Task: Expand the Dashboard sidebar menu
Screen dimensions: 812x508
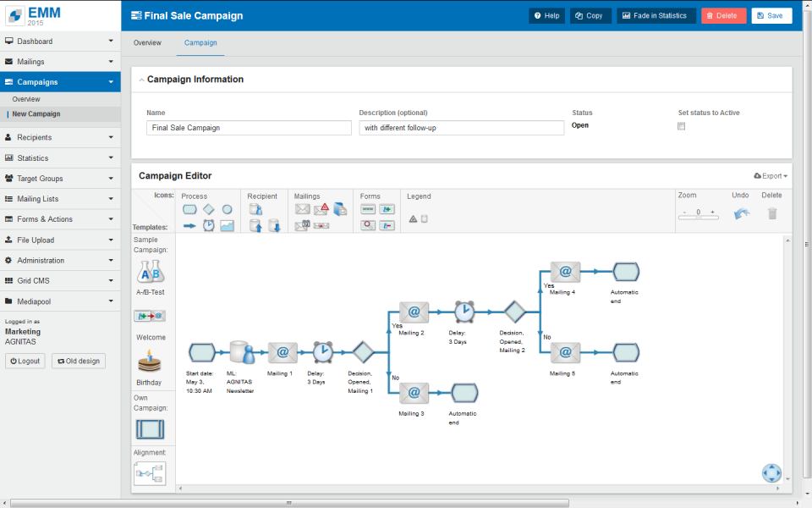Action: click(x=60, y=41)
